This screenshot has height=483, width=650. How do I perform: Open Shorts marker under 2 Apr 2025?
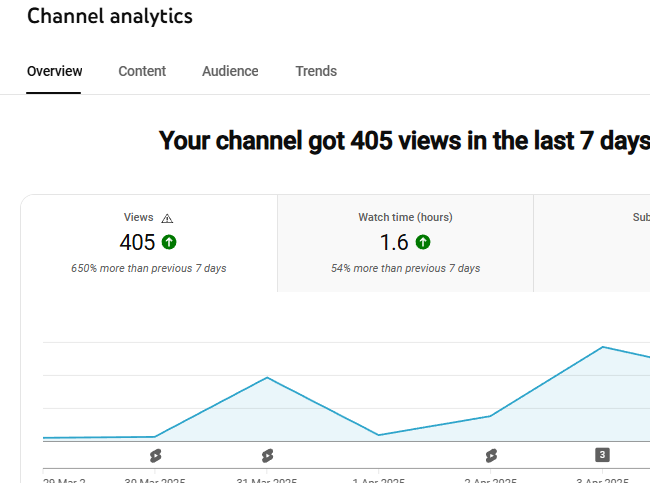pyautogui.click(x=491, y=456)
